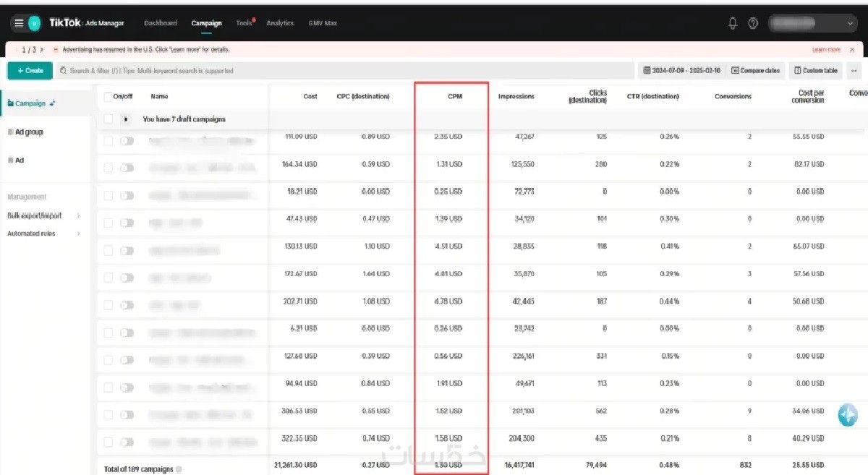868x475 pixels.
Task: Focus the Search & filter field
Action: (x=345, y=71)
